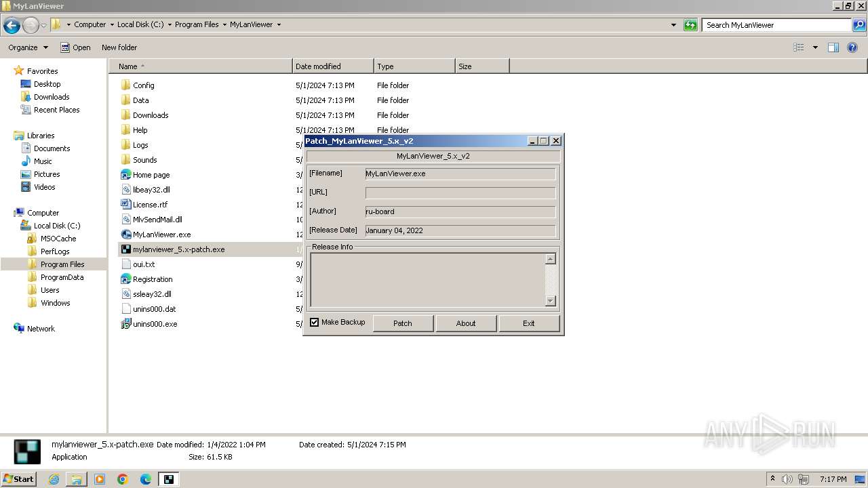Screen dimensions: 868x488
Task: Click the Filename field in patcher
Action: pyautogui.click(x=460, y=174)
